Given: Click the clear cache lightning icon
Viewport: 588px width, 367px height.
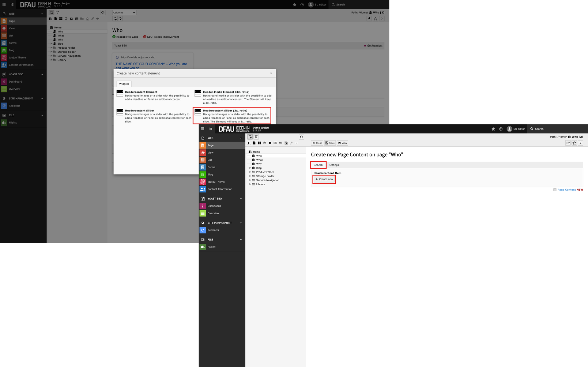Looking at the screenshot, I should click(x=369, y=19).
